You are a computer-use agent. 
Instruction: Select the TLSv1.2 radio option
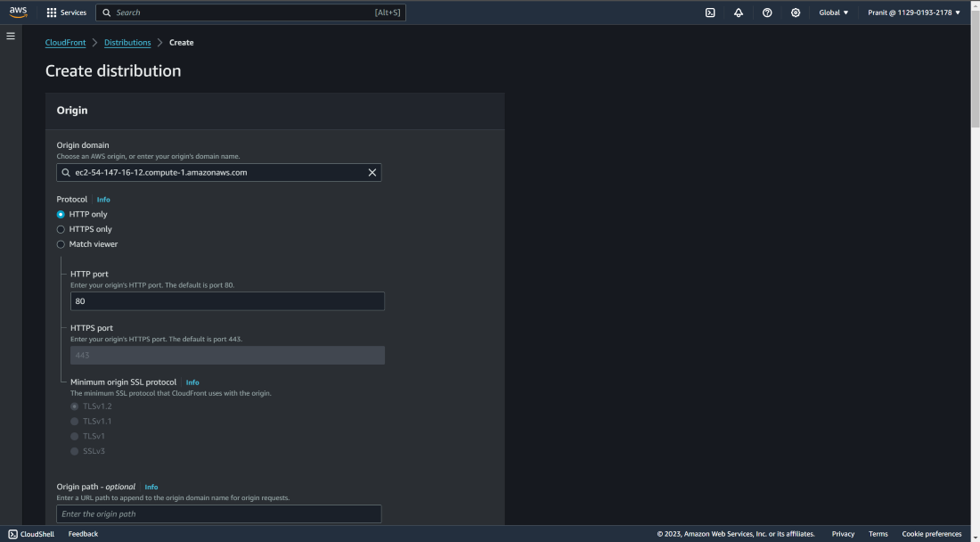point(74,406)
